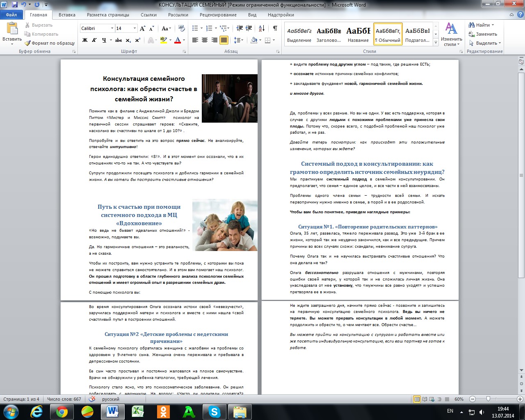Apply the Название style
This screenshot has height=420, width=525.
click(358, 34)
